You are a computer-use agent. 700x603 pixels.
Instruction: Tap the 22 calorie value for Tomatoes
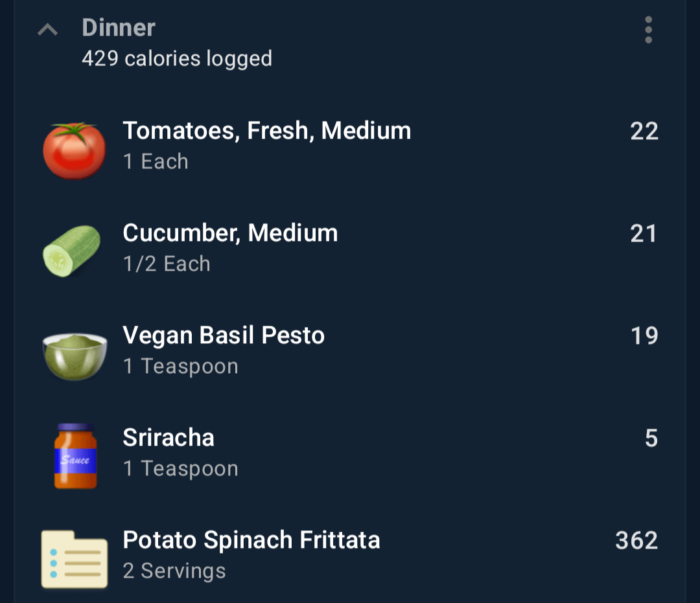click(x=644, y=131)
